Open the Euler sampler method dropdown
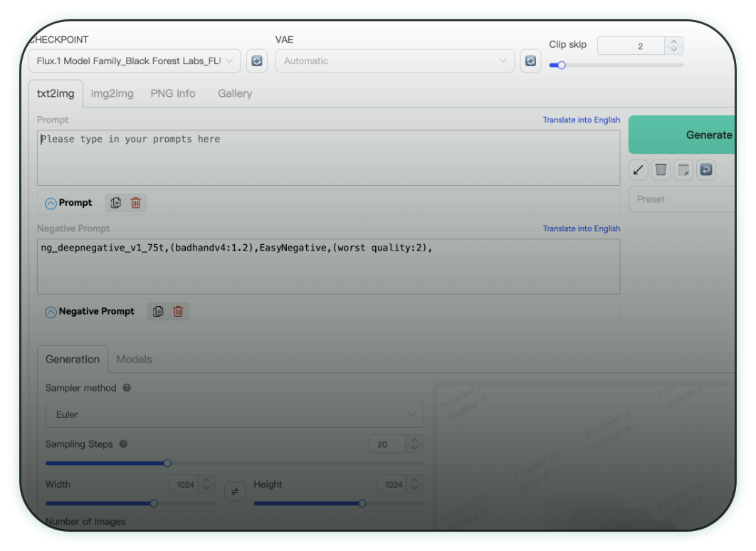 (x=234, y=414)
